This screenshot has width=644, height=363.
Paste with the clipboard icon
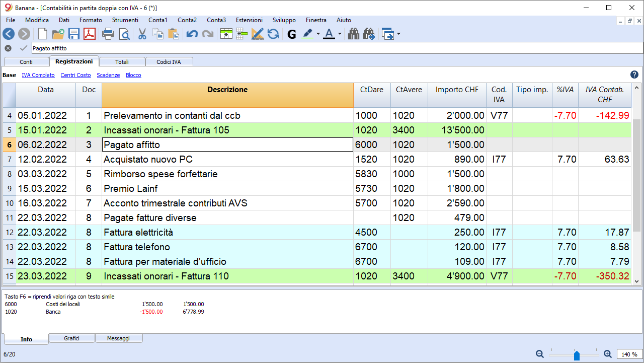pos(174,34)
